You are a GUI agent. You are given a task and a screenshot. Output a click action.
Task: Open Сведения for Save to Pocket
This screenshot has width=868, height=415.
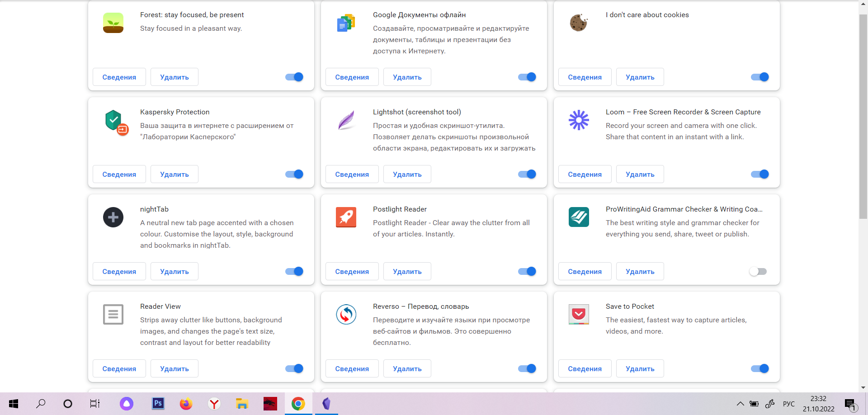pos(585,368)
